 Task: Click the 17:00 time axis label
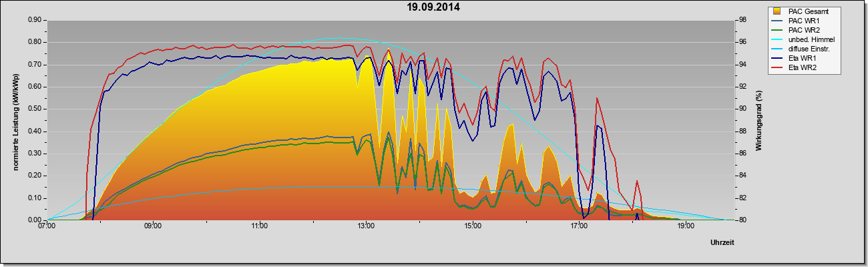click(579, 226)
